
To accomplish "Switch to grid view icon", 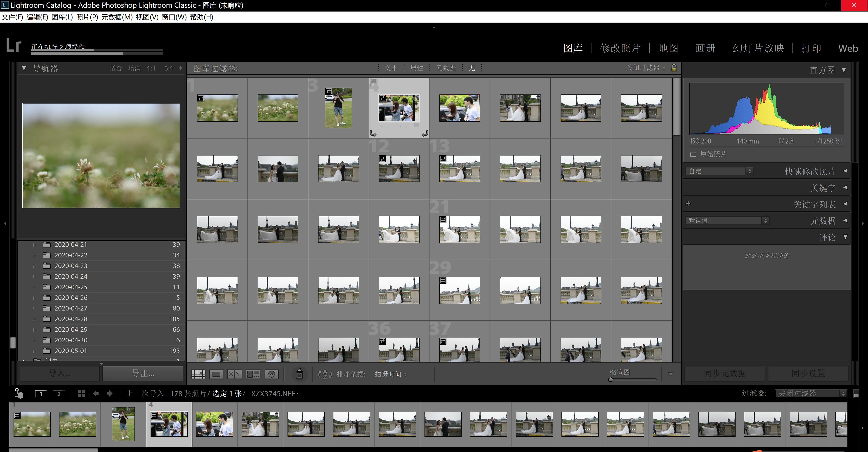I will pyautogui.click(x=198, y=374).
